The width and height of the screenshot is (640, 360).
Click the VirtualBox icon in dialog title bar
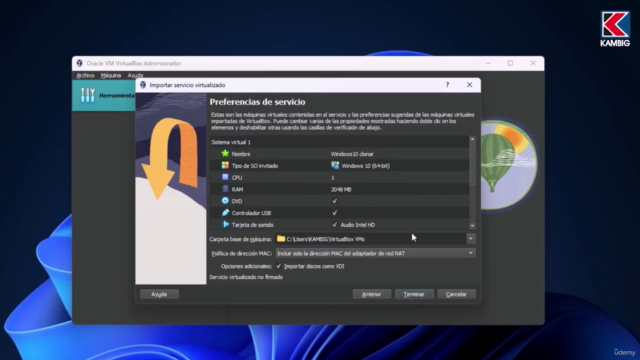143,85
